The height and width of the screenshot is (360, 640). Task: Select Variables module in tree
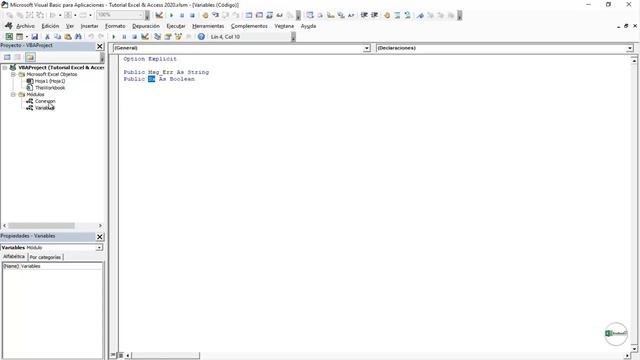tap(44, 108)
